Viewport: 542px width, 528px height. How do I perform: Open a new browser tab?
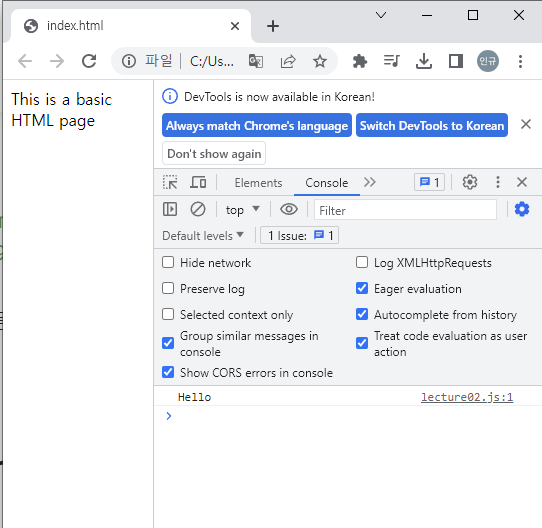[x=273, y=26]
